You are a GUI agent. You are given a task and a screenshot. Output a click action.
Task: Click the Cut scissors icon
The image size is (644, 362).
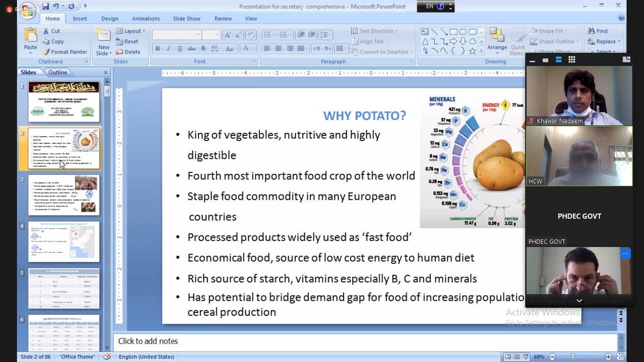pos(46,31)
